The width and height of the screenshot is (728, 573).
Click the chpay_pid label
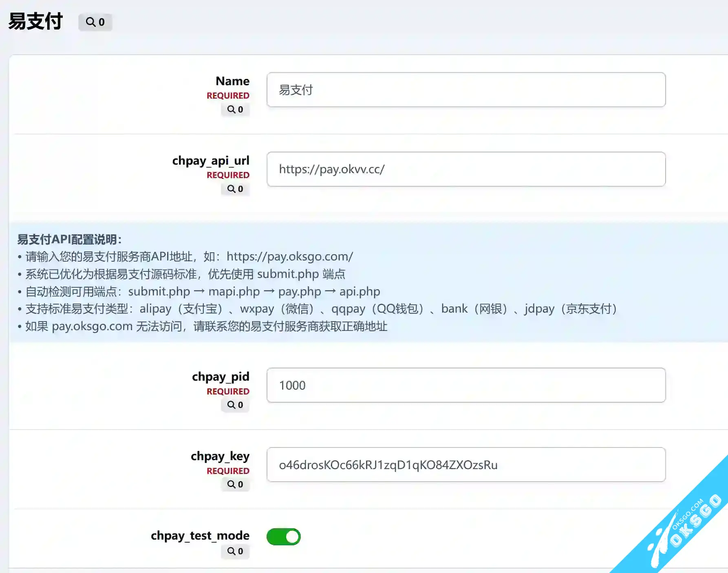(221, 377)
